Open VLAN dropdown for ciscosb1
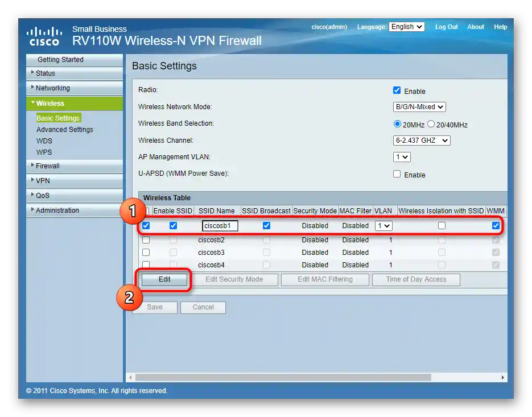532x417 pixels. pos(383,226)
